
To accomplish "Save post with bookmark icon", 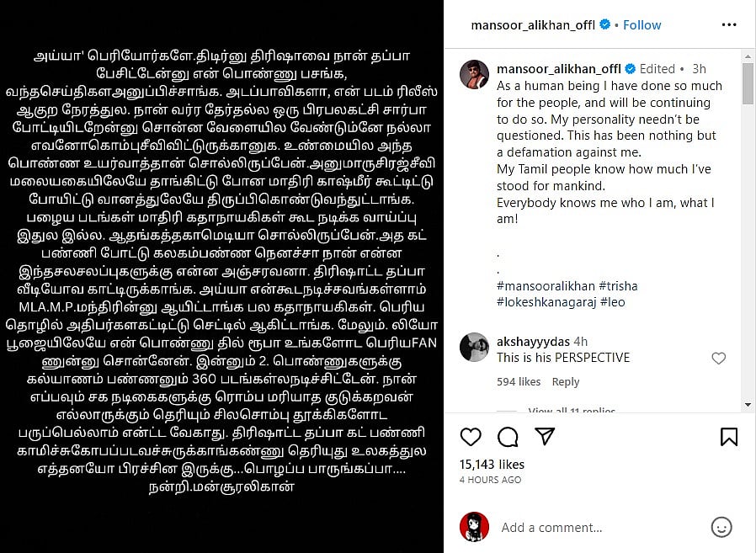I will pos(728,437).
